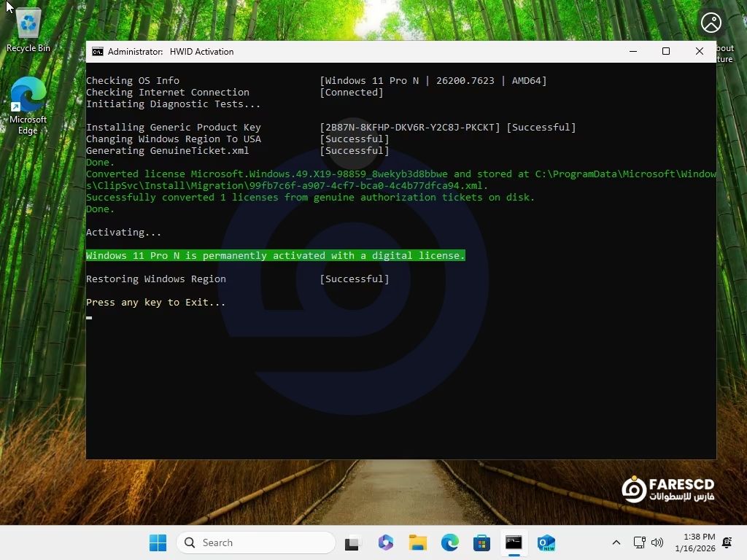Viewport: 747px width, 560px height.
Task: Open Microsoft Store from the taskbar
Action: [481, 542]
